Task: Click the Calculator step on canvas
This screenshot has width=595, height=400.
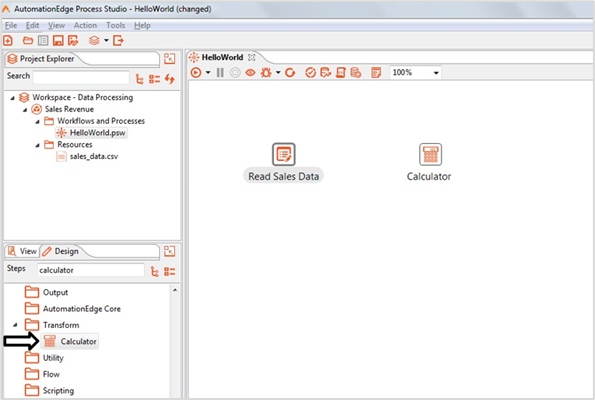Action: pyautogui.click(x=430, y=154)
